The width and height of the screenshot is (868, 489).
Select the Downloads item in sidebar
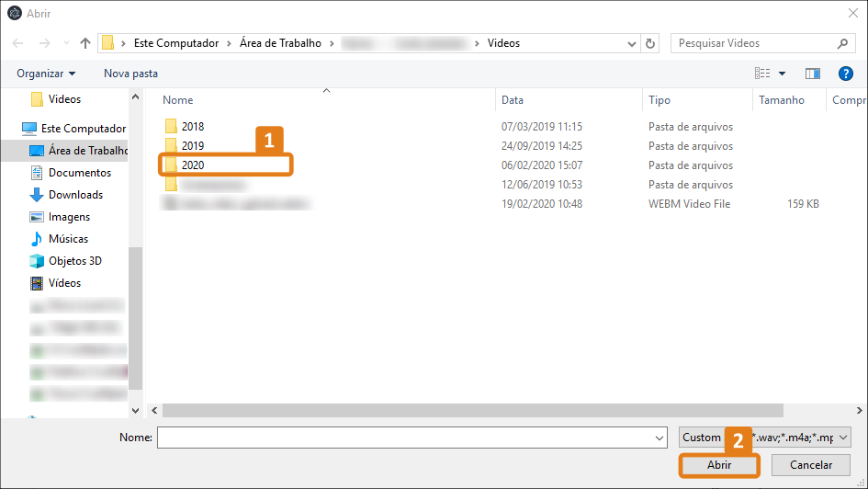(75, 195)
